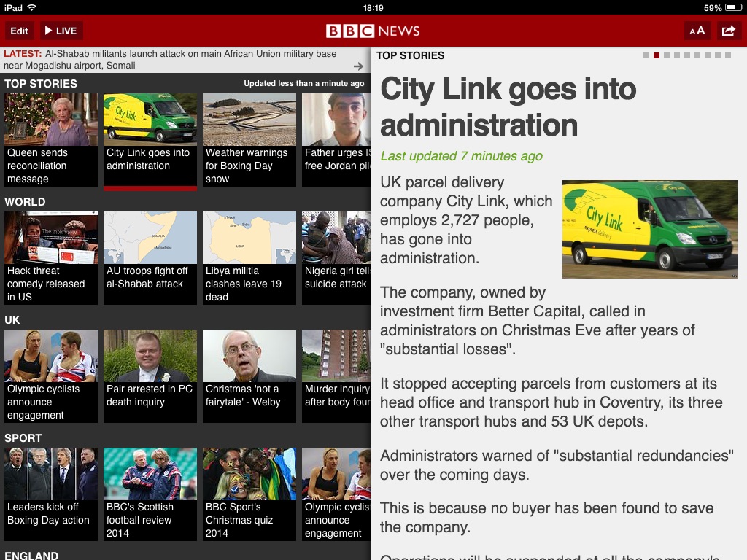Tap the Last updated 7 minutes ago text
Viewport: 747px width, 560px height.
pos(461,156)
